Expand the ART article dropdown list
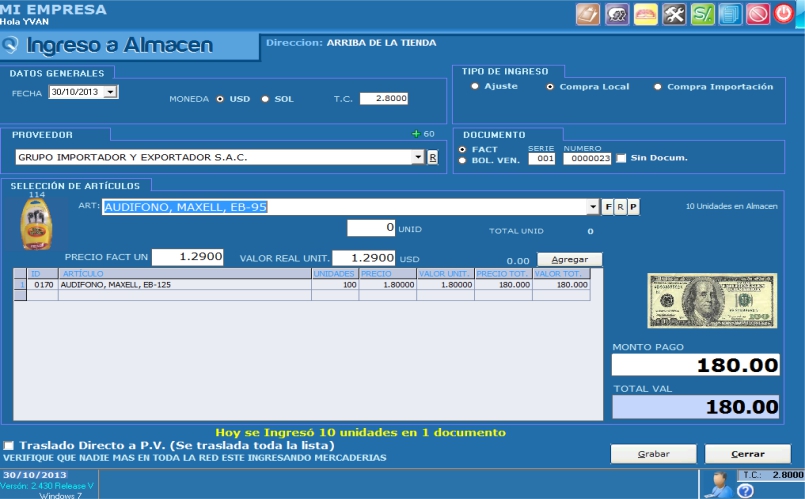The image size is (805, 499). coord(594,207)
